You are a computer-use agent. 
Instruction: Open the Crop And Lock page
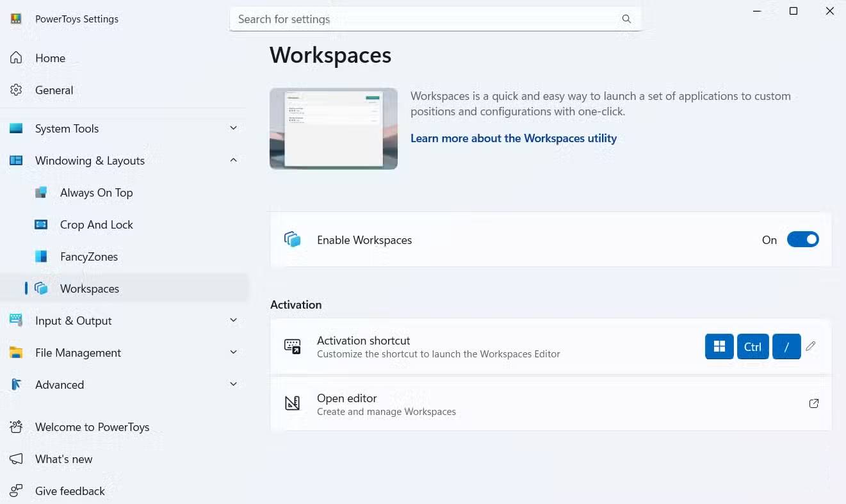coord(124,224)
